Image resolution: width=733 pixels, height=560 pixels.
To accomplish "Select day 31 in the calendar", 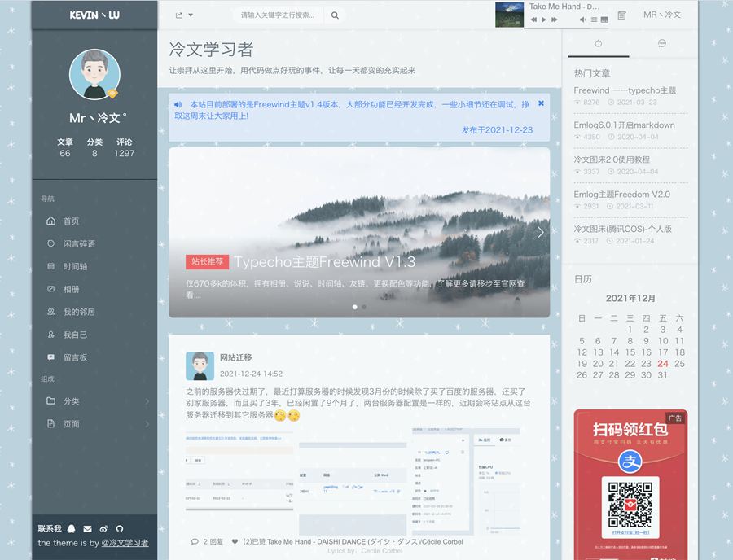I will [x=662, y=375].
